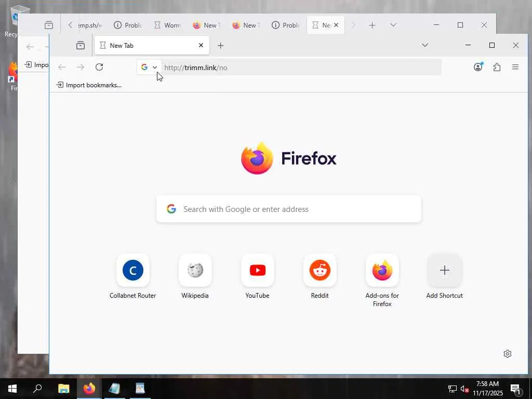Open Firefox View in the front window
The image size is (532, 399).
pos(81,46)
